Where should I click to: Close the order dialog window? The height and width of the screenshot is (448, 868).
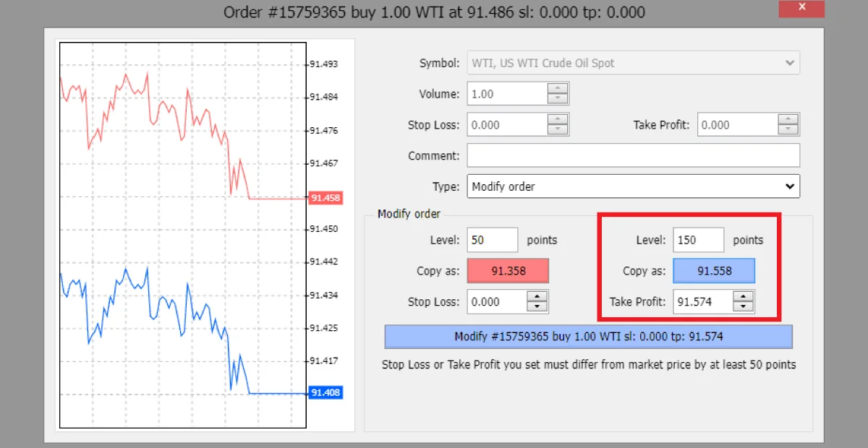(801, 7)
